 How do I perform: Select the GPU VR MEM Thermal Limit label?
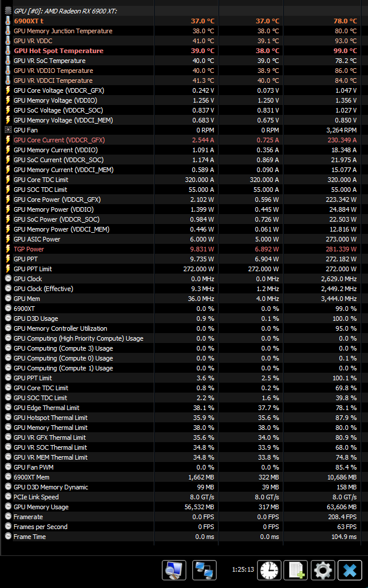(x=51, y=457)
